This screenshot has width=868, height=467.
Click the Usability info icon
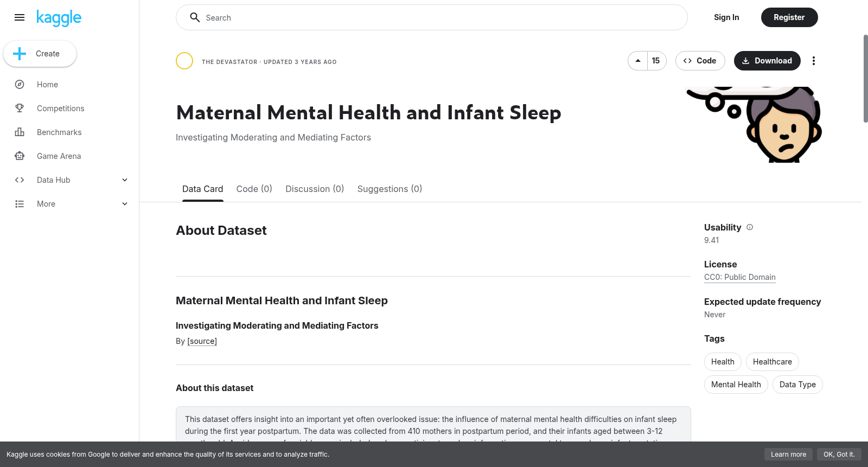(x=750, y=227)
